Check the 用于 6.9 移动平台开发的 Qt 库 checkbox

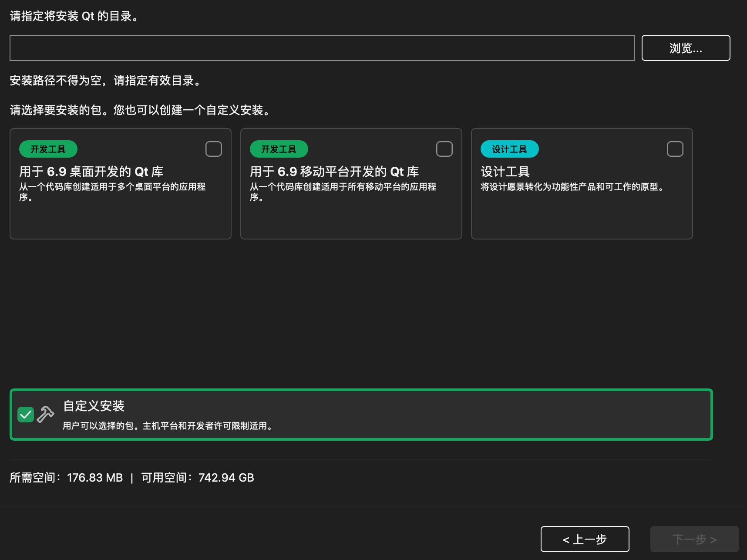tap(444, 149)
